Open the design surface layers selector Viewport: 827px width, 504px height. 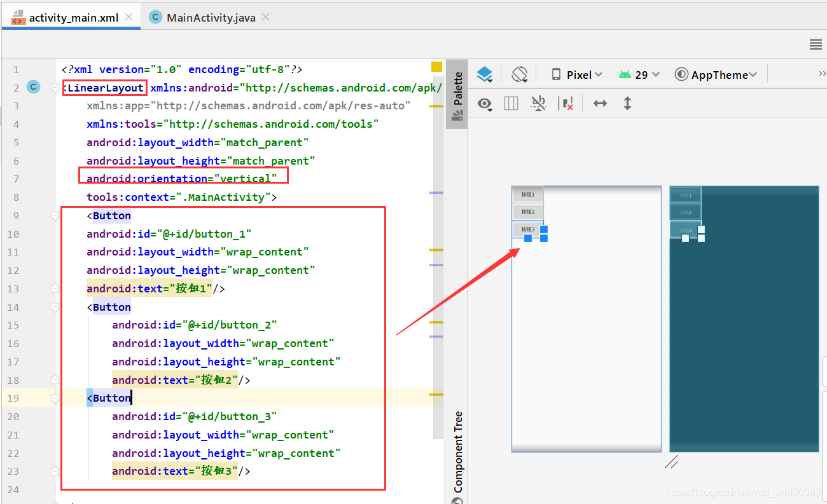(x=485, y=75)
